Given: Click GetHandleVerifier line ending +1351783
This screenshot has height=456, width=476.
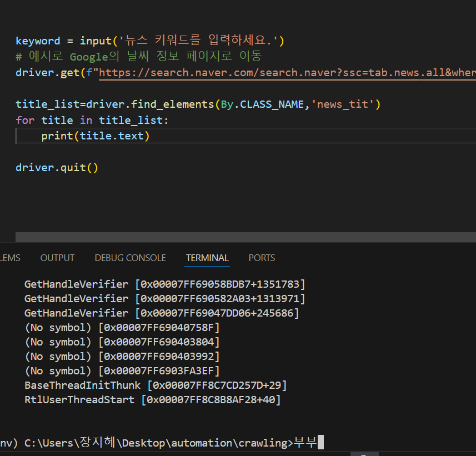Looking at the screenshot, I should tap(164, 284).
